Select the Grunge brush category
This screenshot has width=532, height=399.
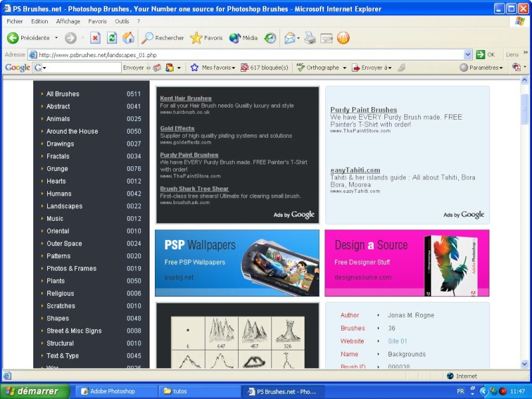coord(57,169)
